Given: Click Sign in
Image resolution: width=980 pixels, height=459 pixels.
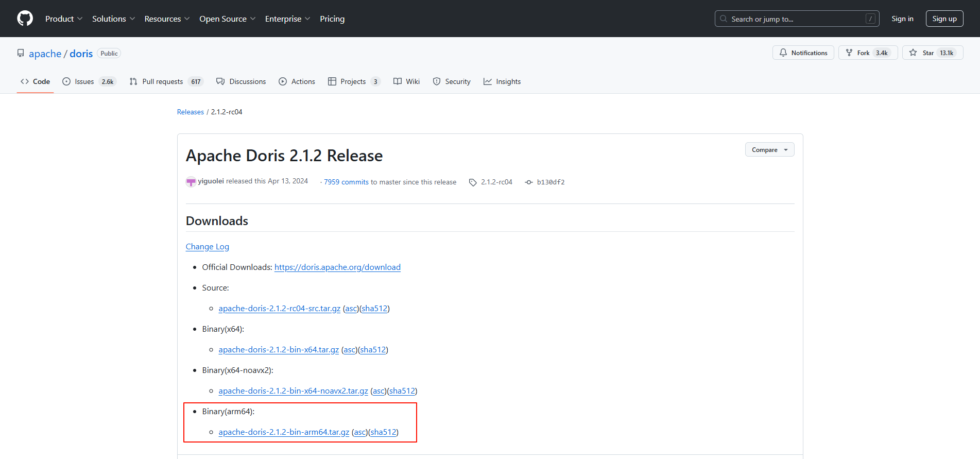Looking at the screenshot, I should click(902, 19).
